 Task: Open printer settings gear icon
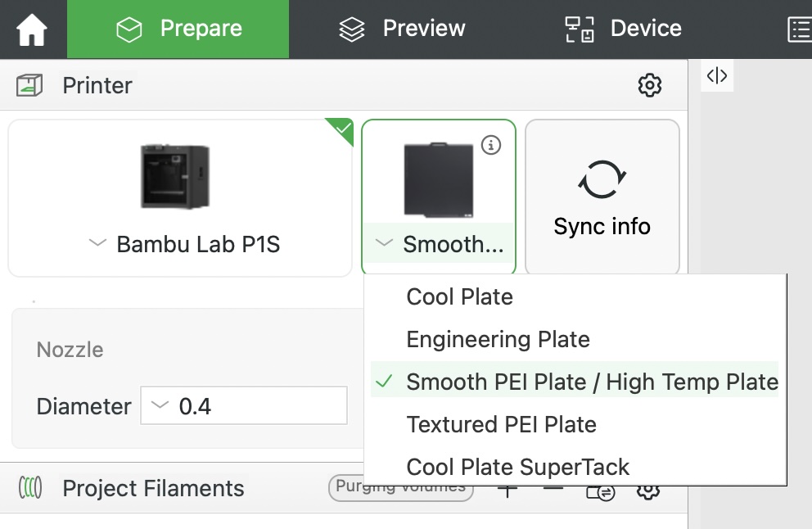(650, 85)
